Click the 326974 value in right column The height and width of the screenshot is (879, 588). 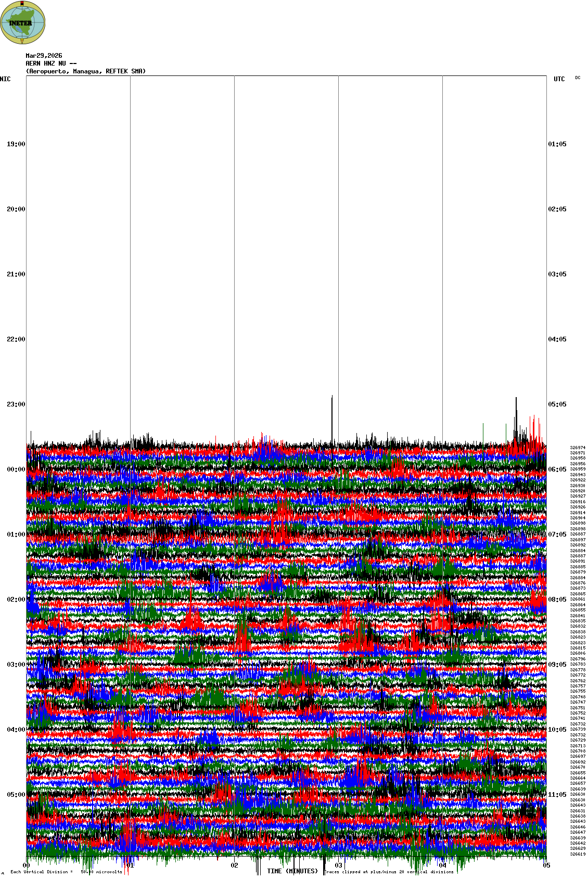click(x=578, y=448)
